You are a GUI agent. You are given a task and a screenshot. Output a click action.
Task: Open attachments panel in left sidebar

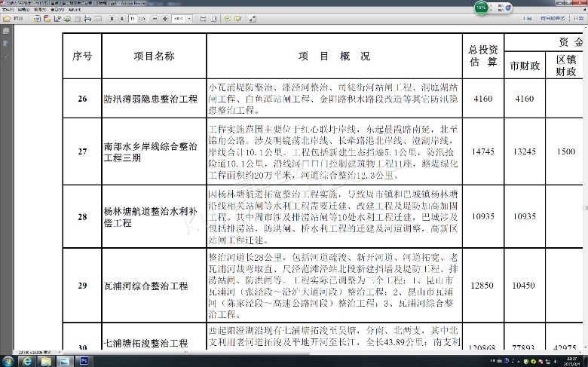coord(6,57)
